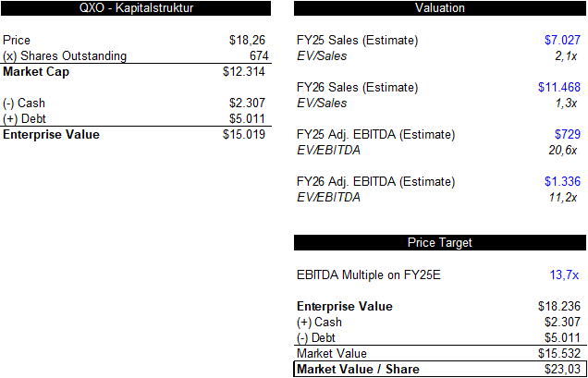This screenshot has height=378, width=588.
Task: Select the FY26 Adj. EBITDA value $1.336
Action: pyautogui.click(x=562, y=182)
